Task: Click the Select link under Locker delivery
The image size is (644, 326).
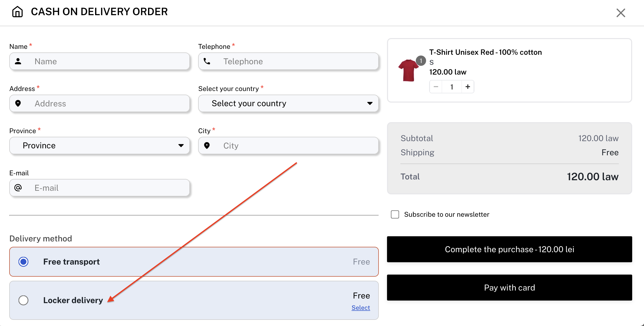Action: 361,308
